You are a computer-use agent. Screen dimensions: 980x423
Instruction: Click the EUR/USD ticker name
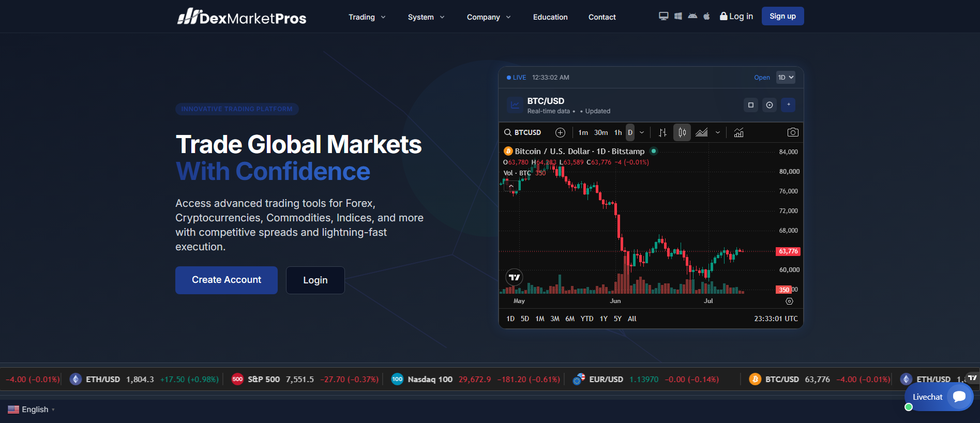click(x=606, y=379)
